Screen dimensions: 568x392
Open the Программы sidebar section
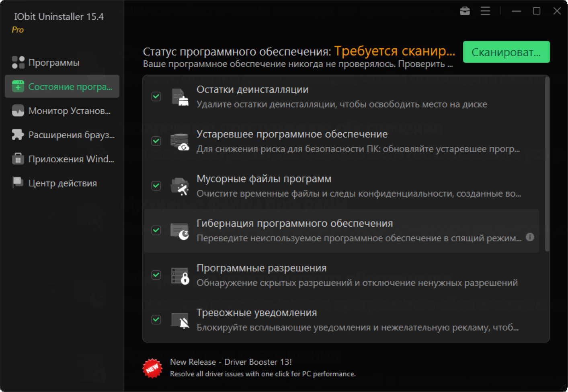coord(54,63)
